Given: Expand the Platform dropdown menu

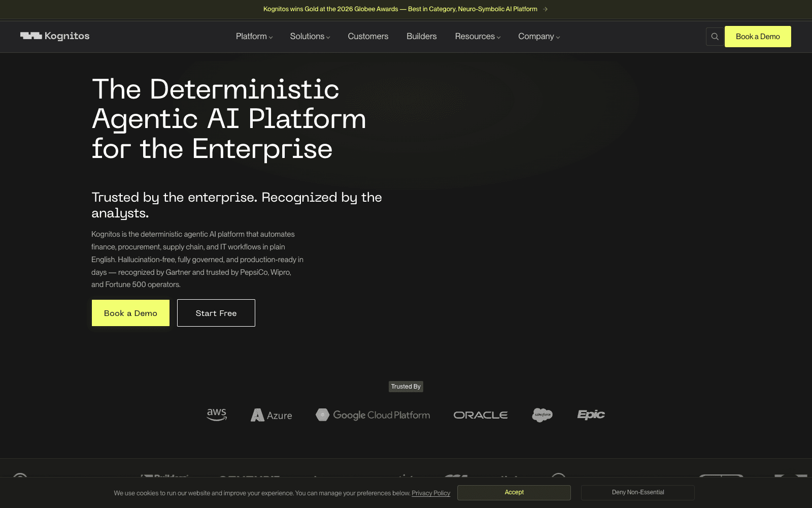Looking at the screenshot, I should [x=254, y=37].
